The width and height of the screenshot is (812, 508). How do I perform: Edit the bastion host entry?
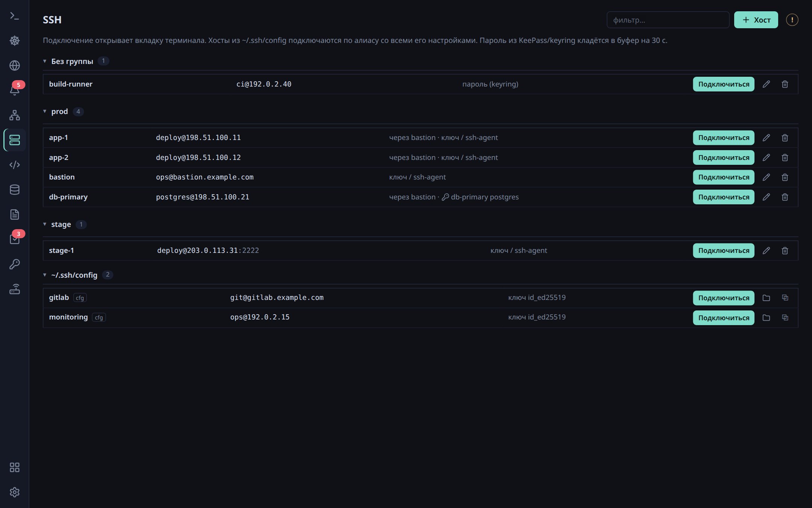point(766,177)
